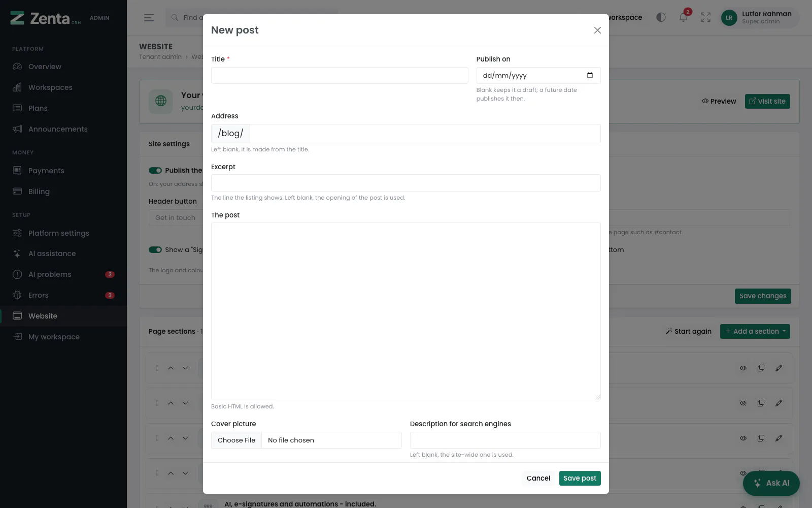
Task: Click the search magnifier icon
Action: (175, 18)
